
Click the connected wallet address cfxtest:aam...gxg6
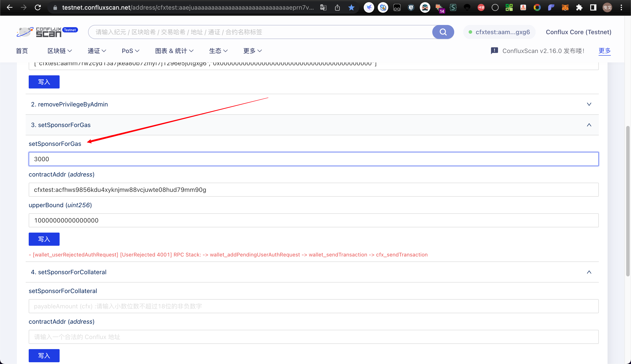point(499,32)
